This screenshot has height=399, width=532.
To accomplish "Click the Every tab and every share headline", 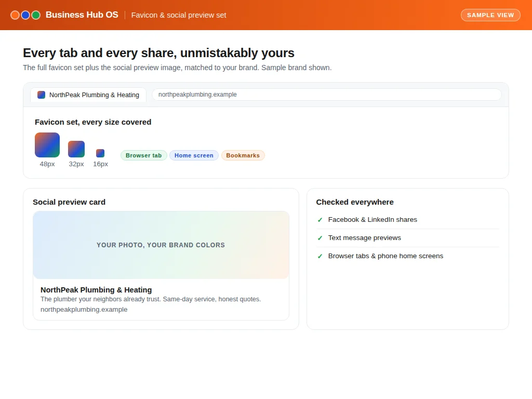I will coord(158,53).
